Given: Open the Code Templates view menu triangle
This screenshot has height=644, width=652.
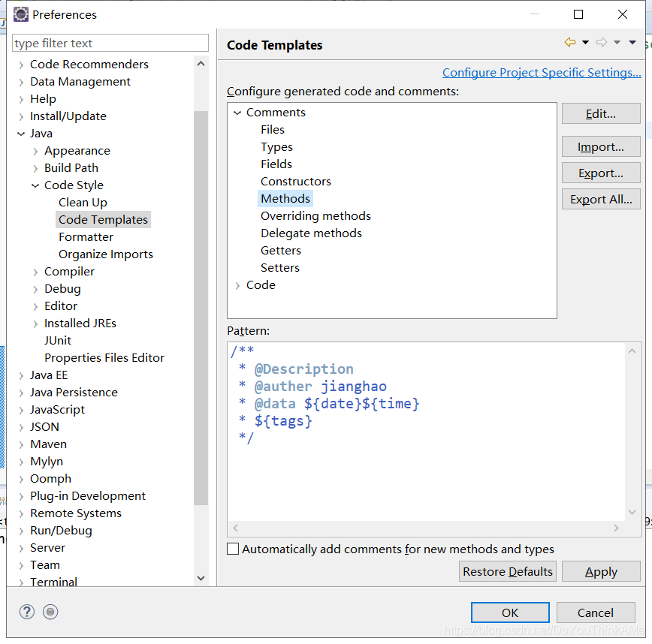Looking at the screenshot, I should pyautogui.click(x=632, y=42).
